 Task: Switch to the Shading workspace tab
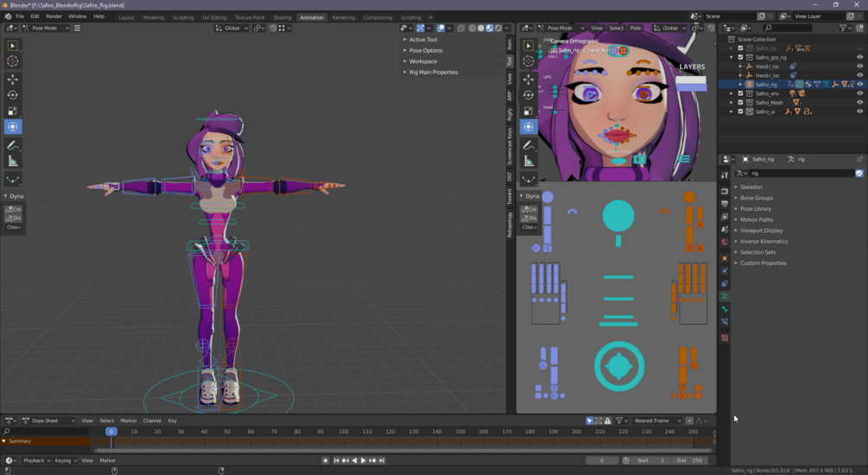(x=282, y=17)
